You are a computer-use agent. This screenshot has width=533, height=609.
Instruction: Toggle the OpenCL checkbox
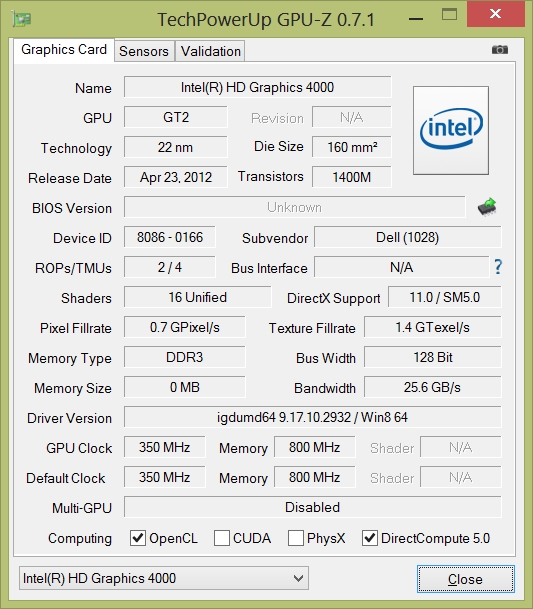coord(138,538)
